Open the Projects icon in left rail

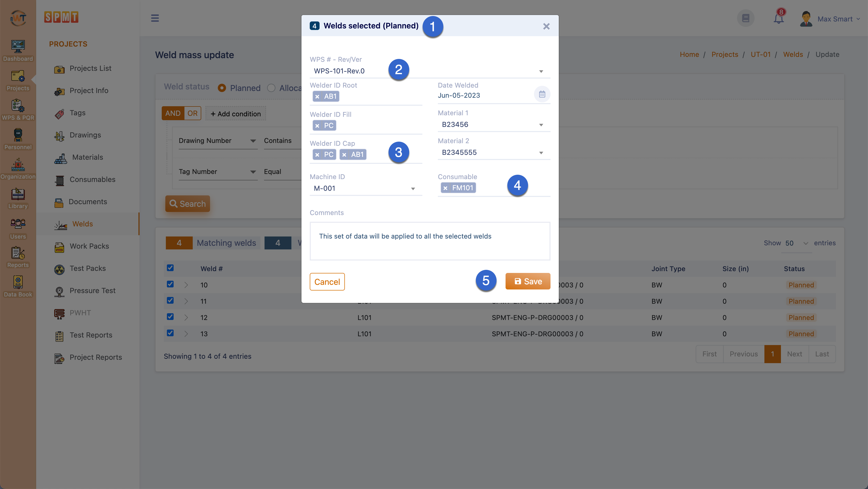(18, 76)
